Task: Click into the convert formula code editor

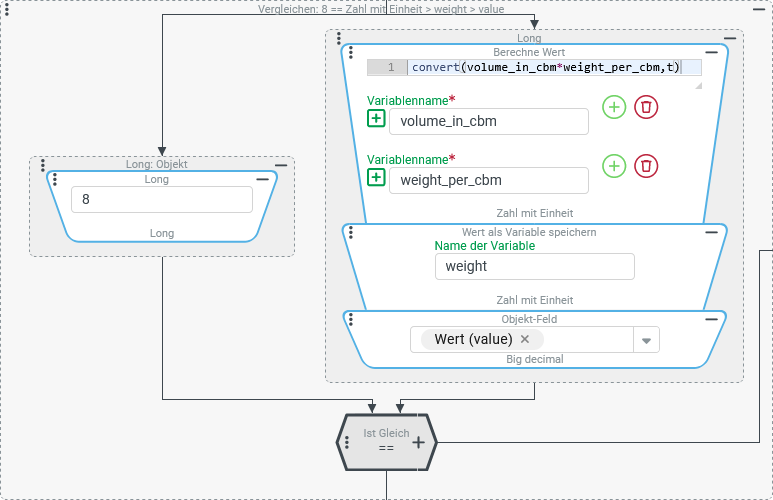Action: click(x=550, y=67)
